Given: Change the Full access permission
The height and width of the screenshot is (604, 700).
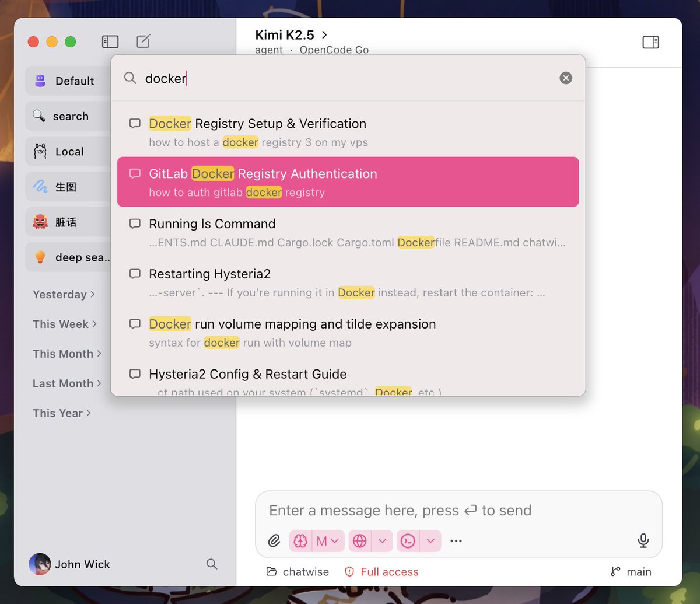Looking at the screenshot, I should point(381,572).
